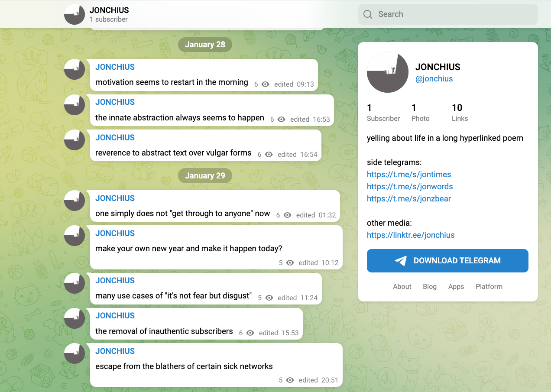Click the paper plane Telegram icon
This screenshot has width=551, height=392.
pyautogui.click(x=401, y=261)
